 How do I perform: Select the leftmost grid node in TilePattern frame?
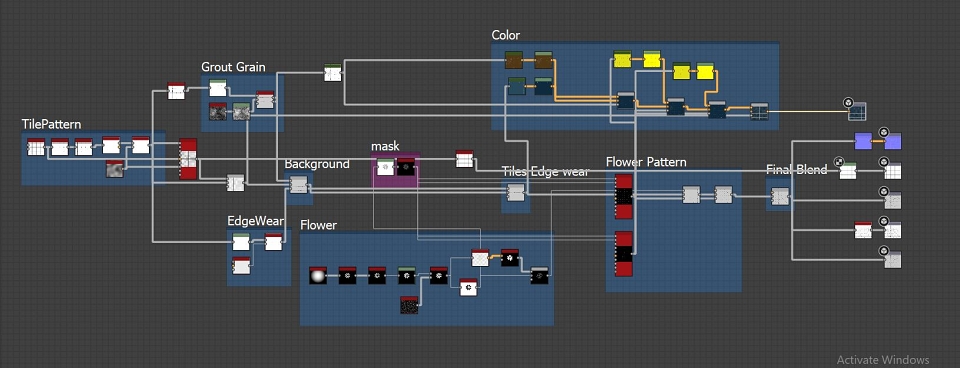pos(36,147)
